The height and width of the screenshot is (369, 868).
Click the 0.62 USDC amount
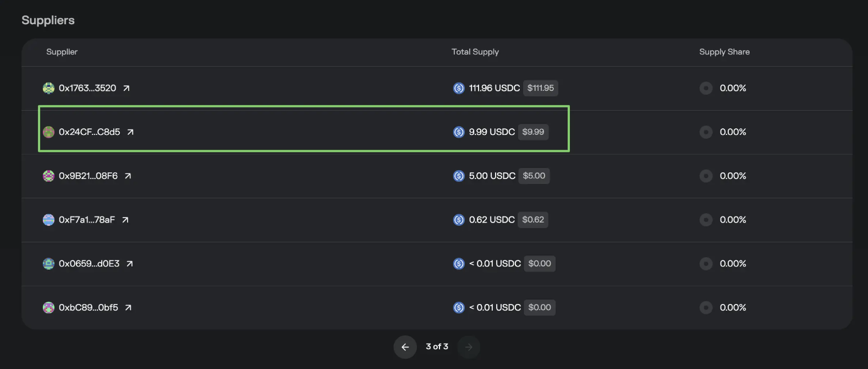click(492, 220)
